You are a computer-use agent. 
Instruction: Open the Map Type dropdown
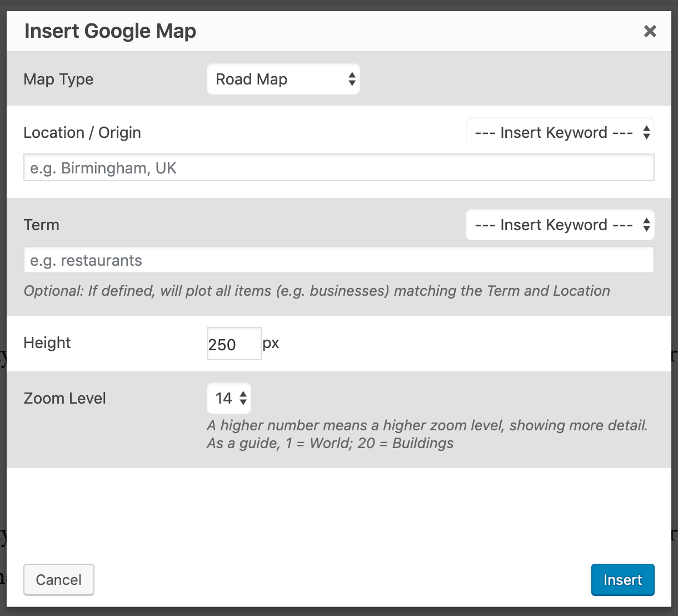point(283,79)
